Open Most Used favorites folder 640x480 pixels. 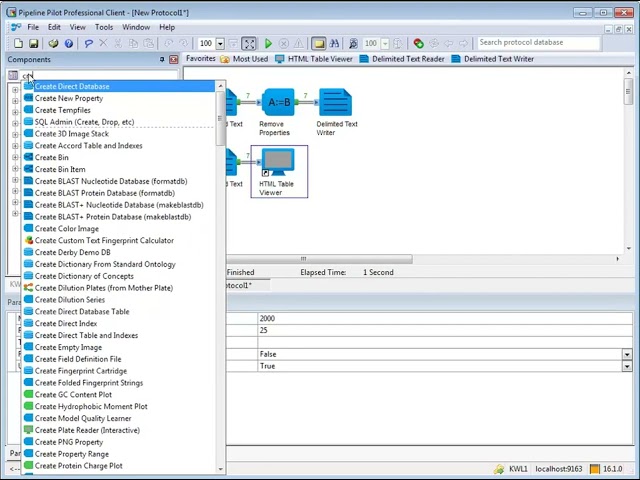point(244,59)
